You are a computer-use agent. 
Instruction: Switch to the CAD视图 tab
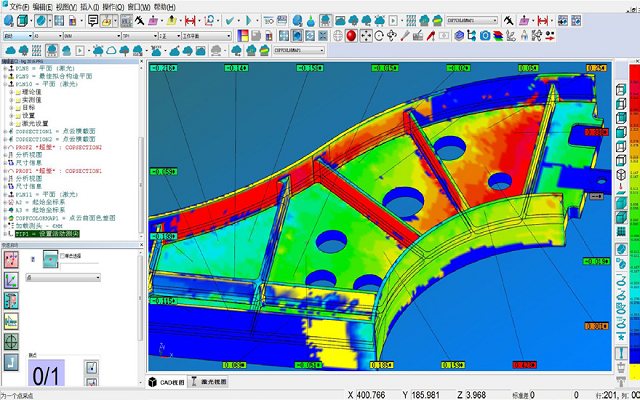167,382
